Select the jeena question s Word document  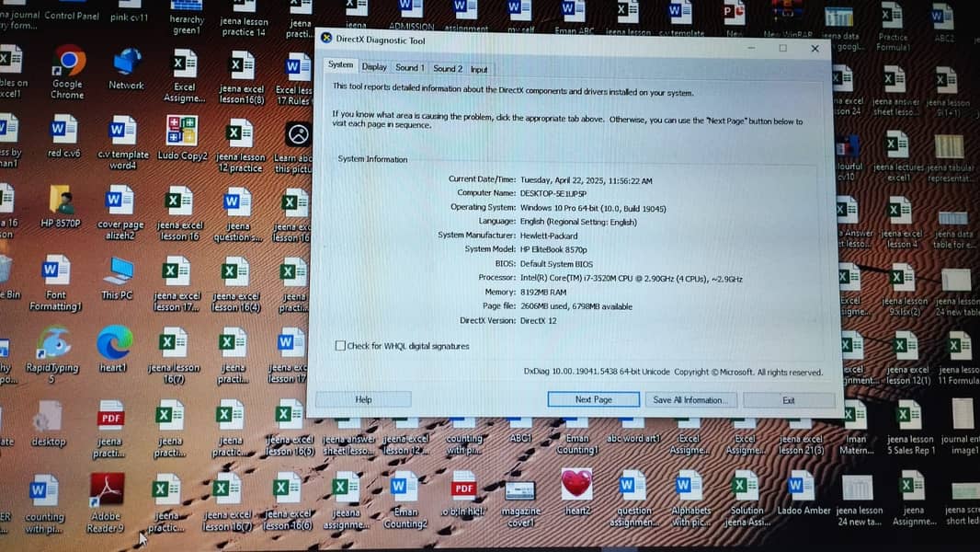(237, 214)
